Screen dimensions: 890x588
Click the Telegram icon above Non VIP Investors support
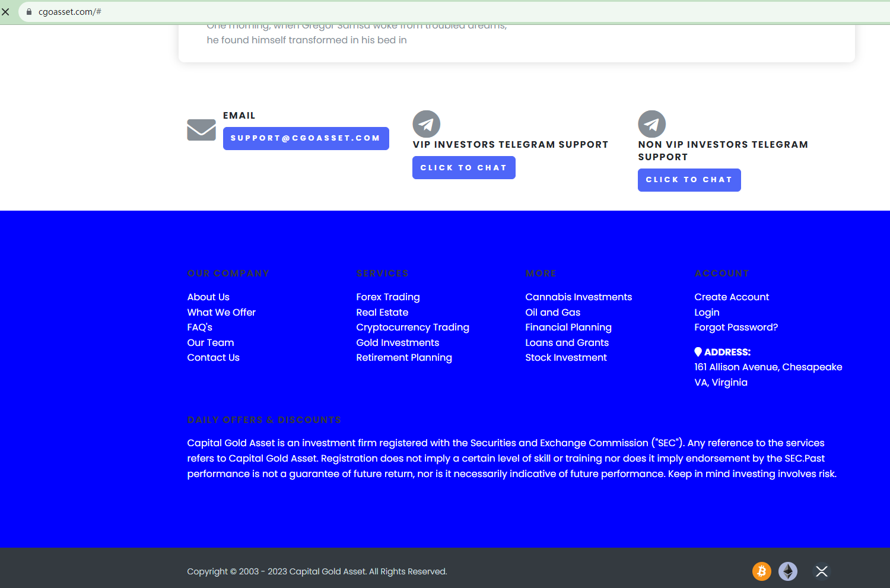(651, 124)
